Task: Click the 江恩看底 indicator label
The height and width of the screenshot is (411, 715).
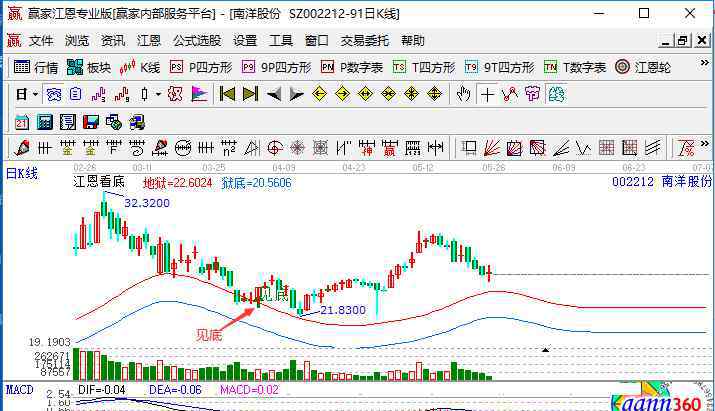Action: click(x=99, y=183)
